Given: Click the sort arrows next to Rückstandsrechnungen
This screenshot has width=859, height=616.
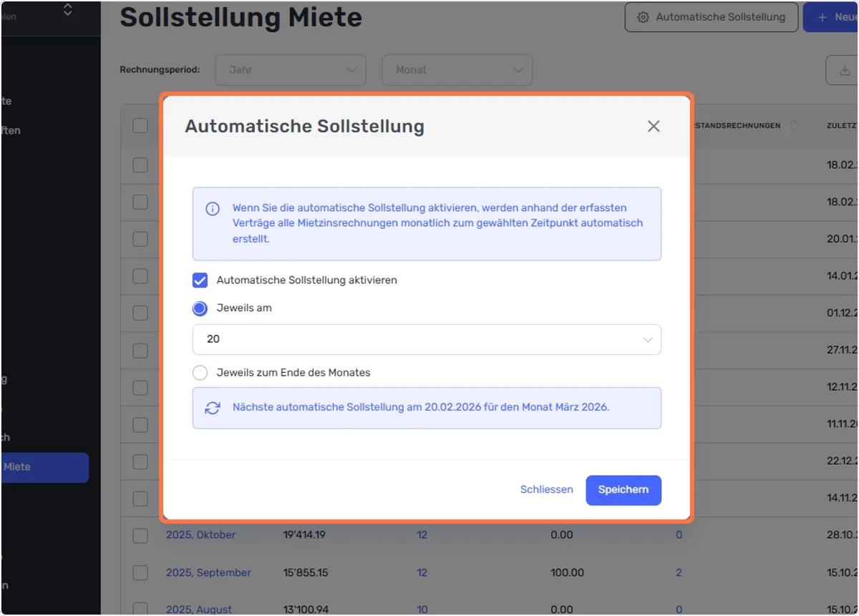Looking at the screenshot, I should pos(793,126).
